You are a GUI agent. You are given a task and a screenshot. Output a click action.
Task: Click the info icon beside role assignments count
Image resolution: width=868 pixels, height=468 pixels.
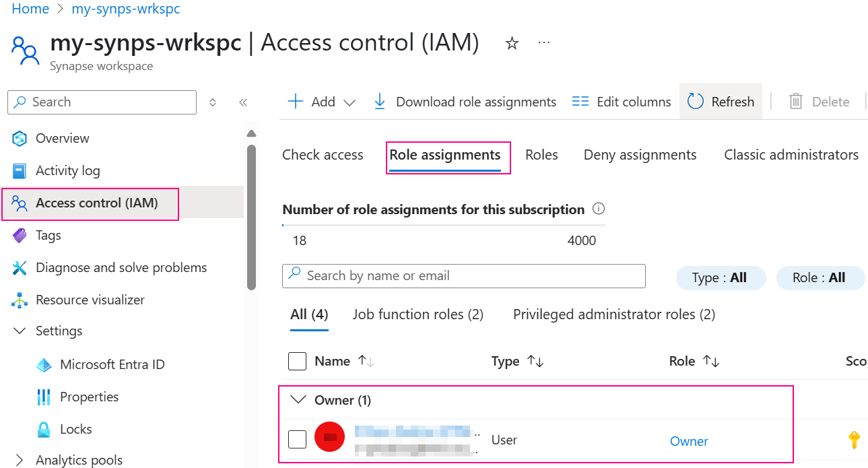598,209
